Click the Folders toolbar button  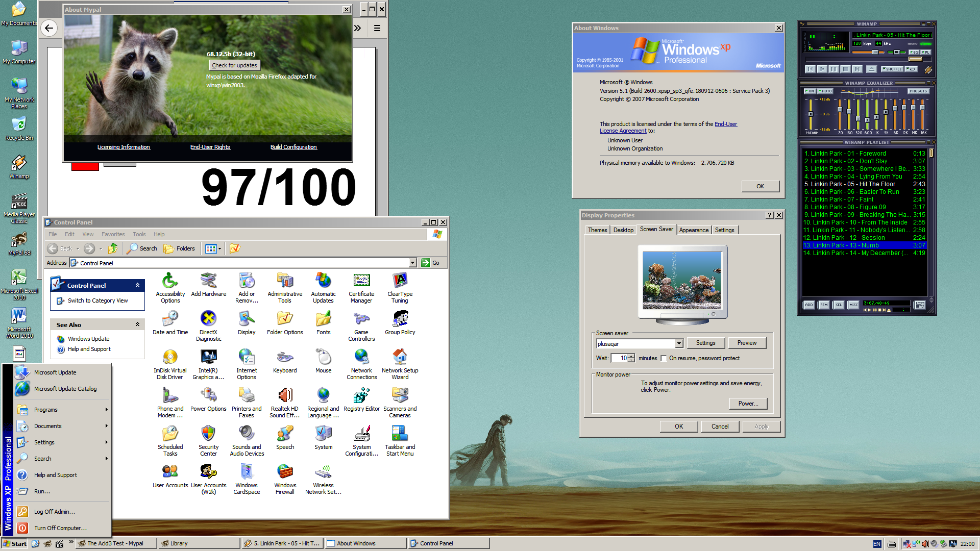coord(180,248)
